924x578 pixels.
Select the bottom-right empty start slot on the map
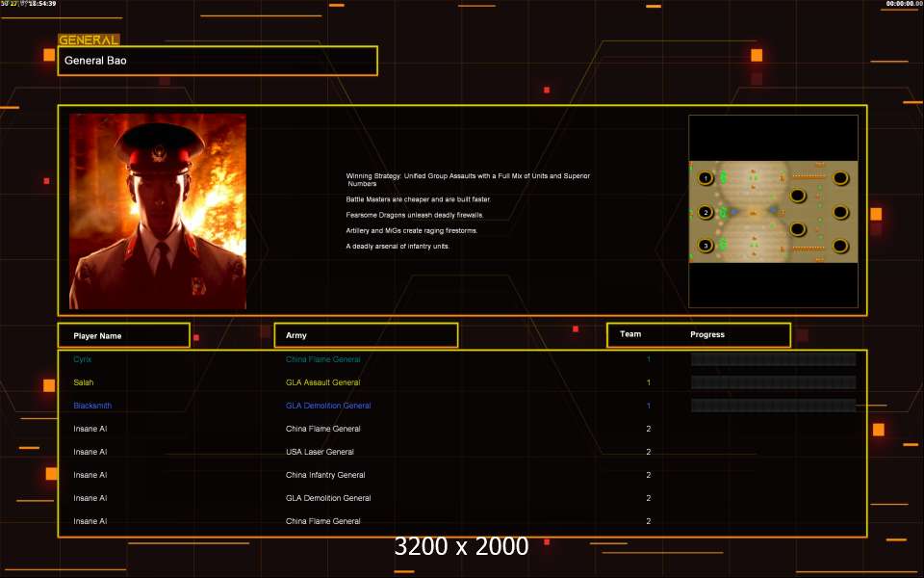(840, 246)
